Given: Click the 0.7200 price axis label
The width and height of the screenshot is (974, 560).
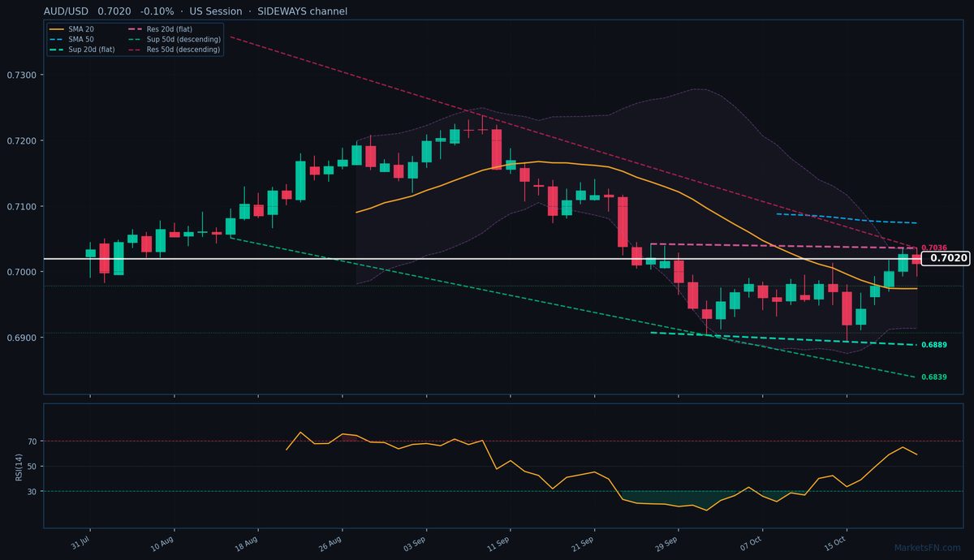Looking at the screenshot, I should [x=21, y=140].
